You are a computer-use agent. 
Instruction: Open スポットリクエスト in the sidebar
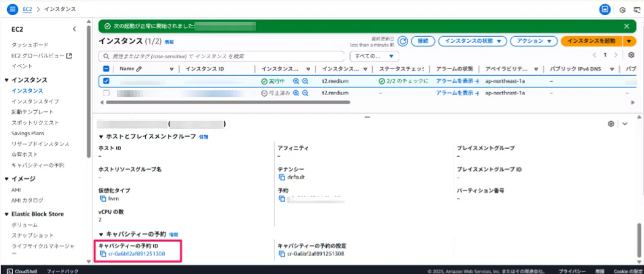35,123
